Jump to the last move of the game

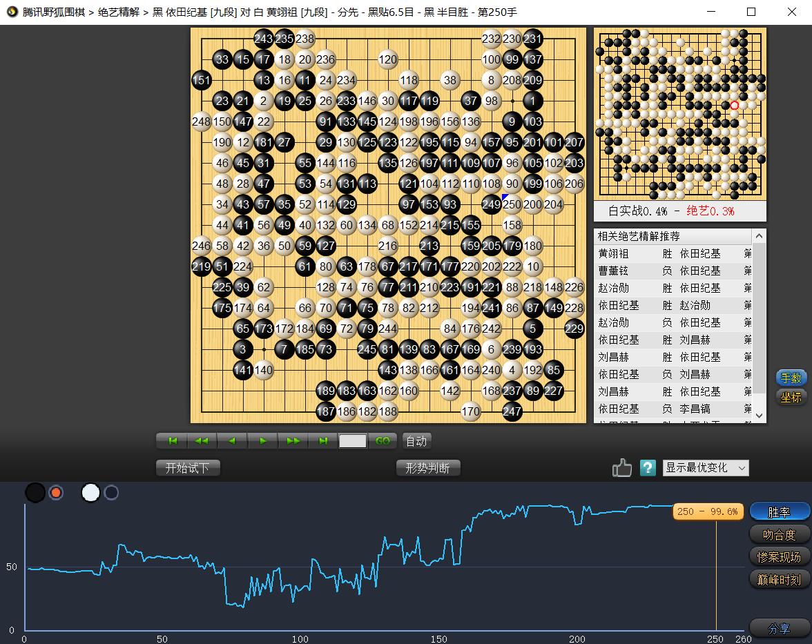click(322, 441)
